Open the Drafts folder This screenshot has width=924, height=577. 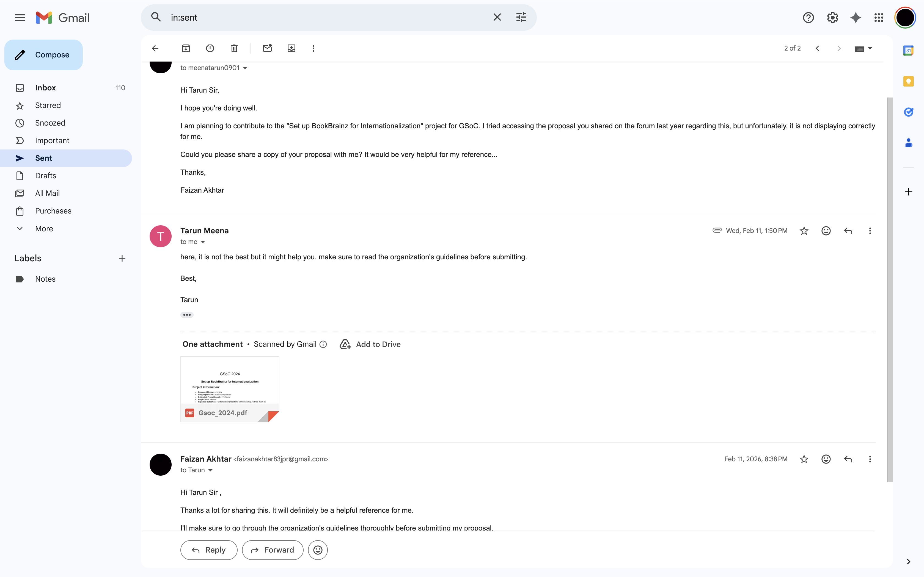coord(45,176)
